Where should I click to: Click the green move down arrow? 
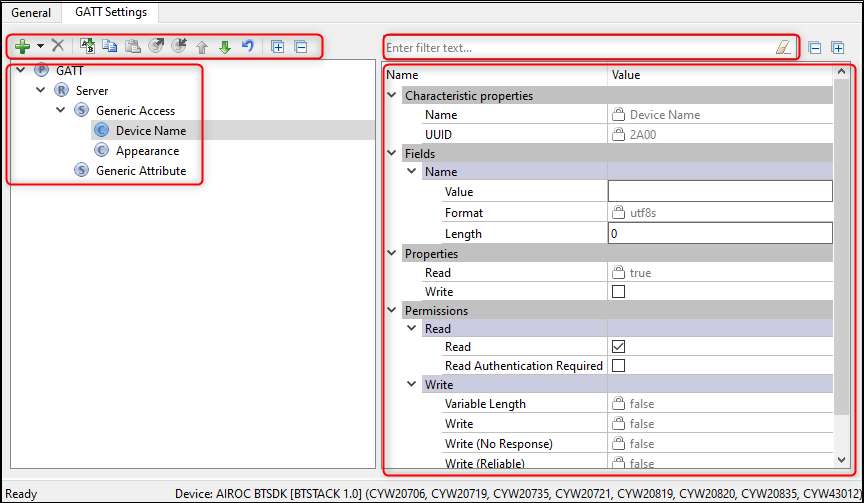(224, 46)
